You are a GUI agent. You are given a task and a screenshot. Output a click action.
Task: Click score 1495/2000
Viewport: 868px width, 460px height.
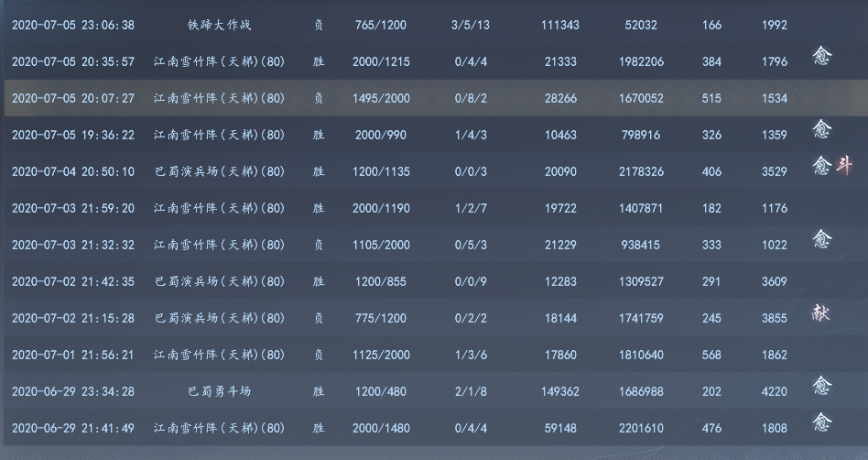381,98
